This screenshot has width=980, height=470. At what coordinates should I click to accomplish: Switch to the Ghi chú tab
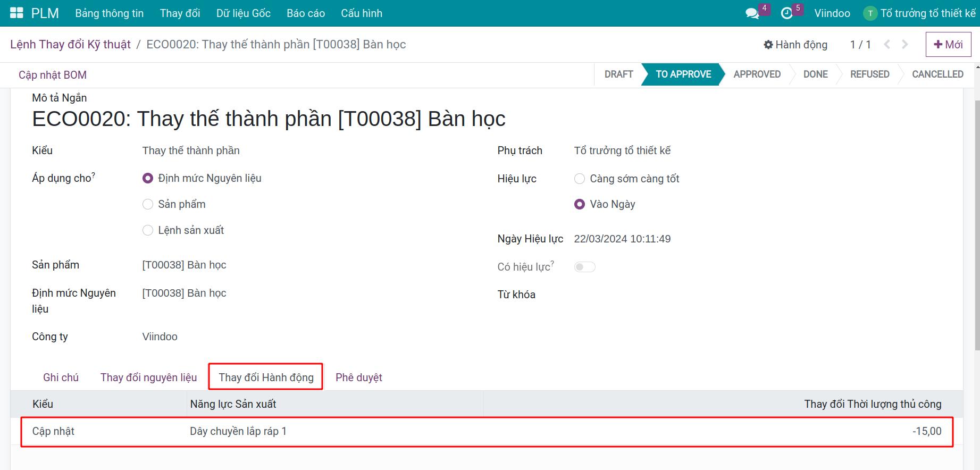tap(61, 377)
